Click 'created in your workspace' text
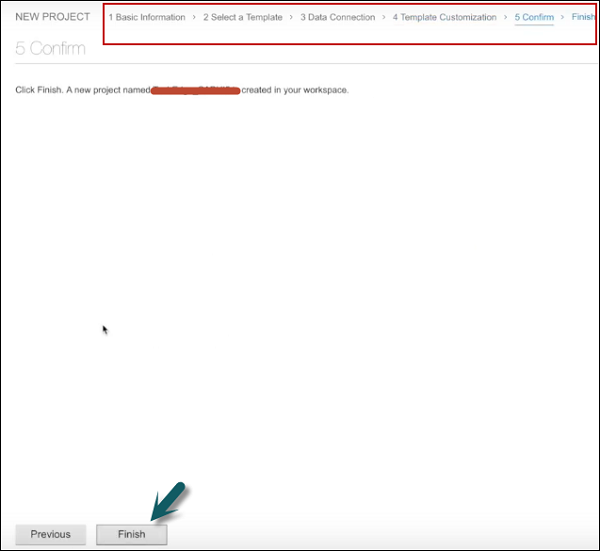This screenshot has width=600, height=551. tap(294, 90)
